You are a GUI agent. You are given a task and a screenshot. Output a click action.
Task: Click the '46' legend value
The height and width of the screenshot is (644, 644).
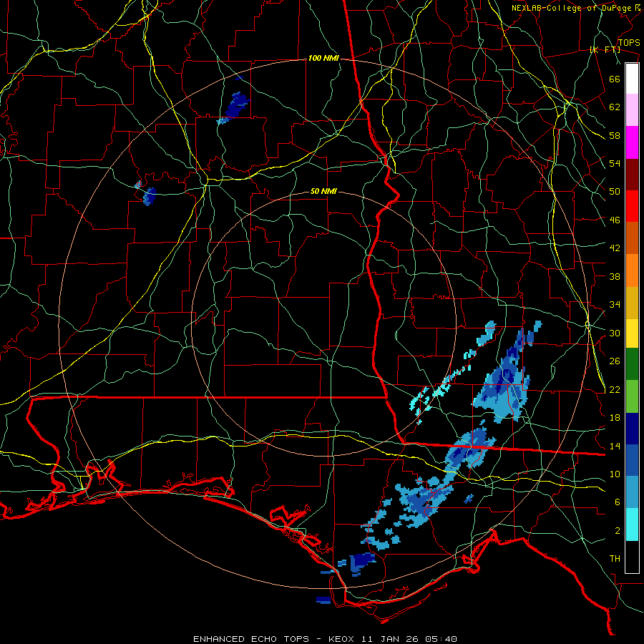click(x=615, y=220)
